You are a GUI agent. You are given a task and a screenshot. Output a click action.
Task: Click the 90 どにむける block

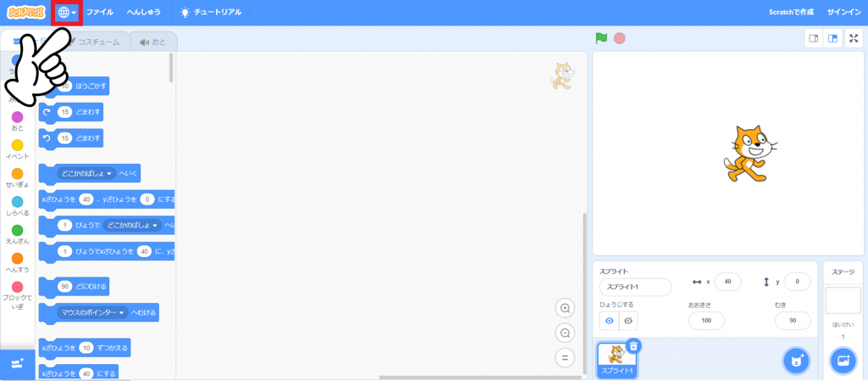(75, 287)
